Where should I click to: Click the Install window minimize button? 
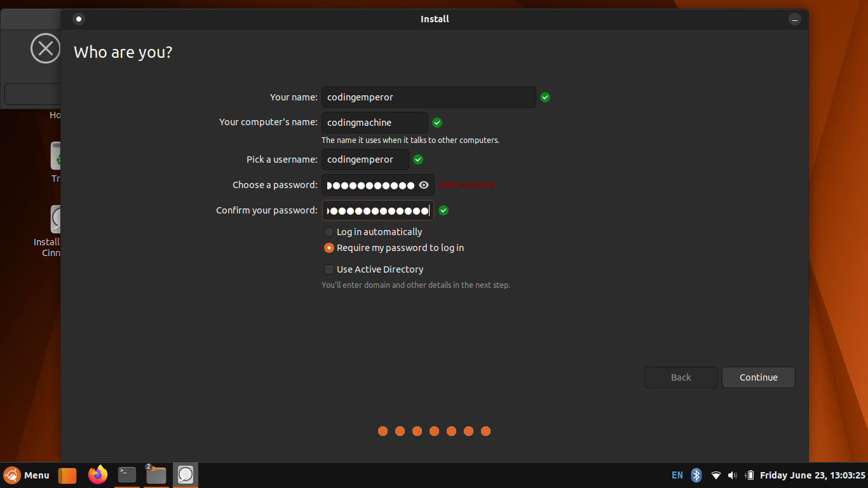(795, 19)
